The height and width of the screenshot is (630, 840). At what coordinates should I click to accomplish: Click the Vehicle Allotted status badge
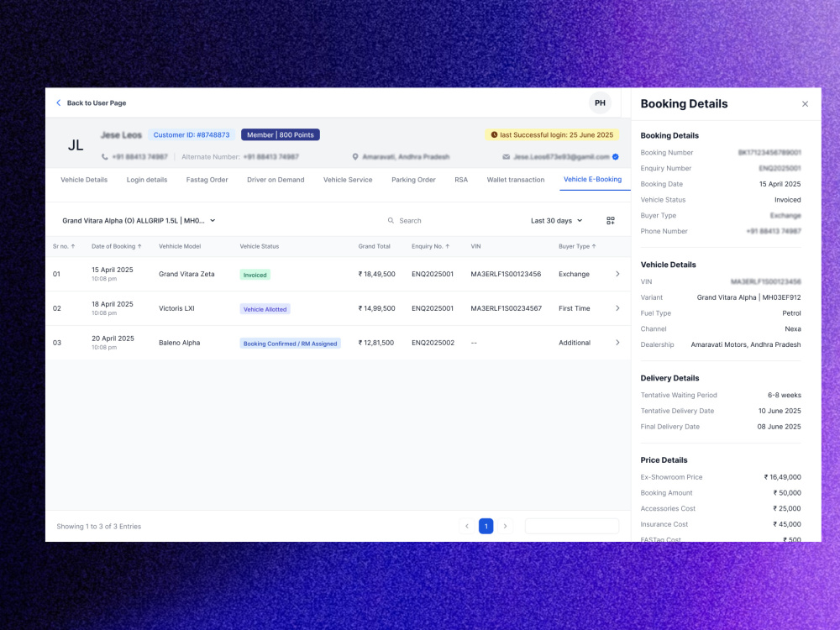265,309
